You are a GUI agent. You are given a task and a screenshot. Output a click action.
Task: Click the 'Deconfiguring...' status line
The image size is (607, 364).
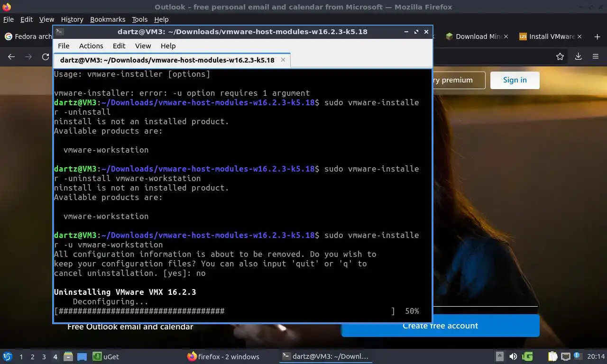pos(110,302)
